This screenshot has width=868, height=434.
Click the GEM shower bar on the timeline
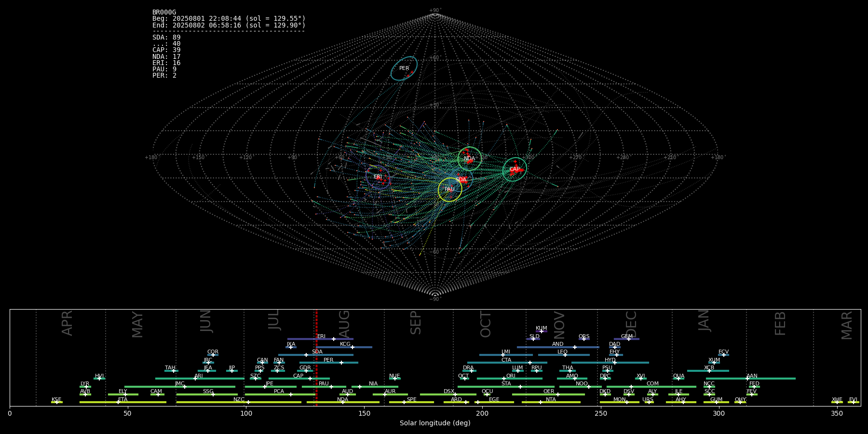pyautogui.click(x=626, y=339)
